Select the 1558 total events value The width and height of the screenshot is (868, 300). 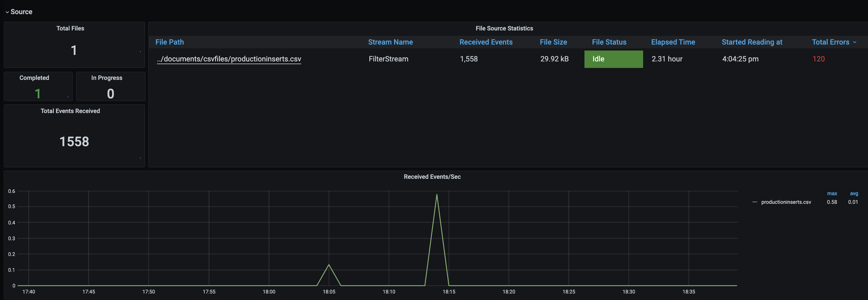pos(74,142)
